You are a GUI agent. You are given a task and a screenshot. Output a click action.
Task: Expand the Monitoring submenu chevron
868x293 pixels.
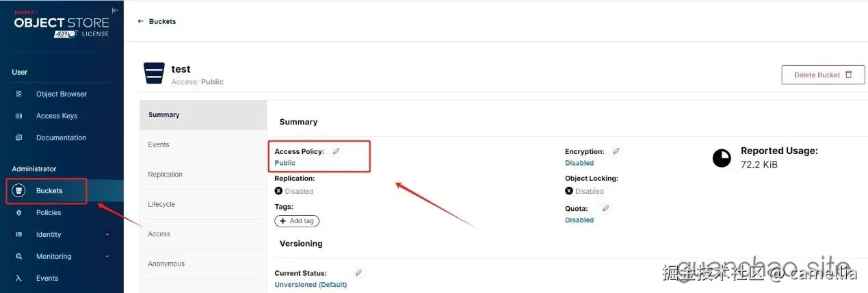107,257
